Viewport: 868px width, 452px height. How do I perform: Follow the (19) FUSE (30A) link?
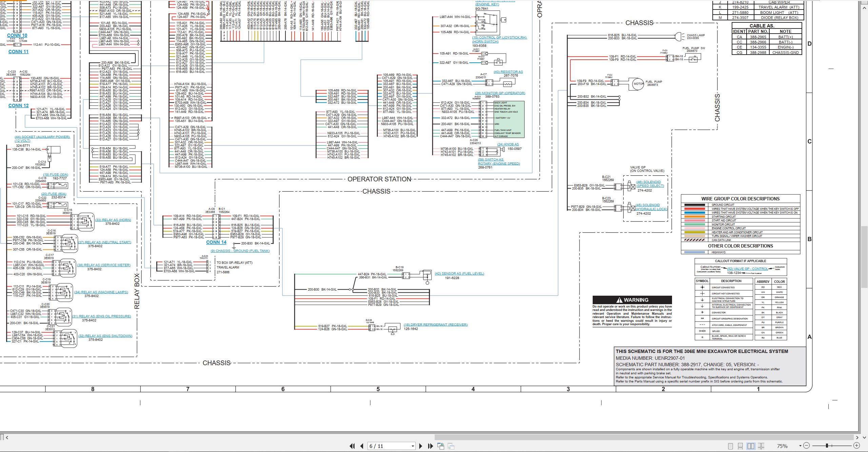click(x=56, y=175)
